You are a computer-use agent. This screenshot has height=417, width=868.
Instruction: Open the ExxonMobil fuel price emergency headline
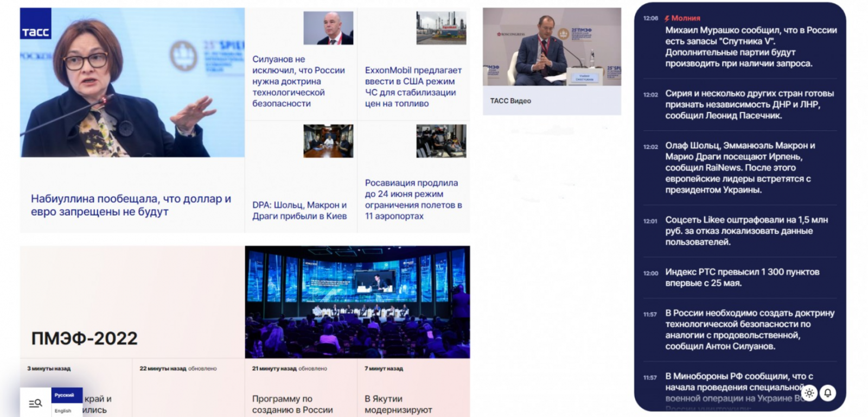tap(413, 87)
